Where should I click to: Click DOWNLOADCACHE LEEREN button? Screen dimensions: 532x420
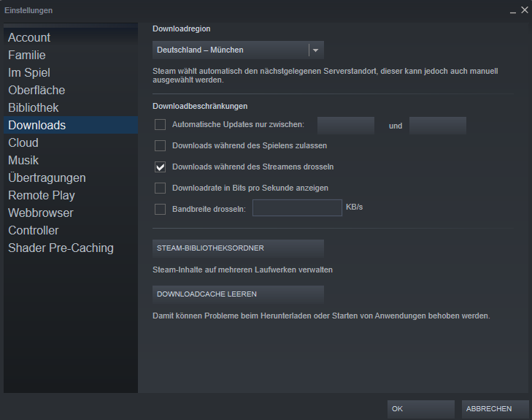(x=238, y=294)
